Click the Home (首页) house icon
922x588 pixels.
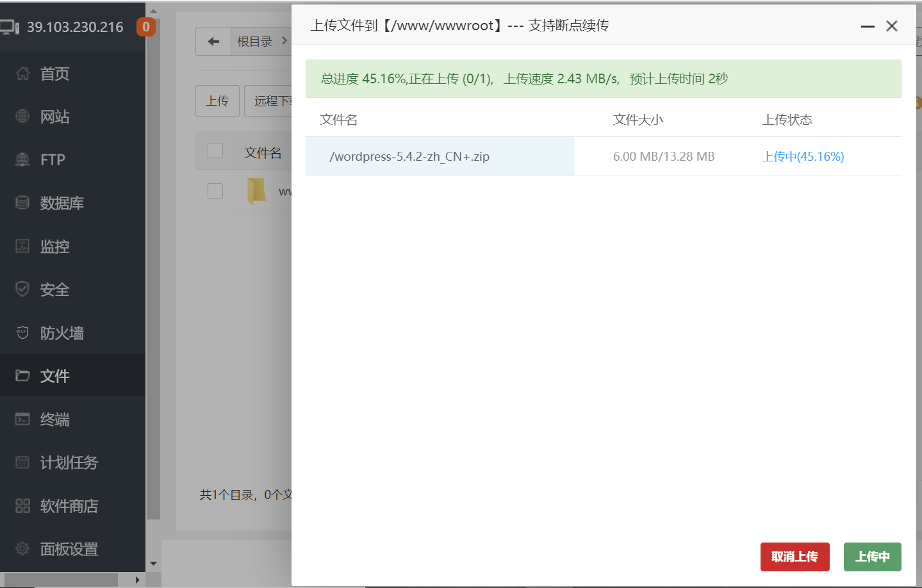[22, 73]
